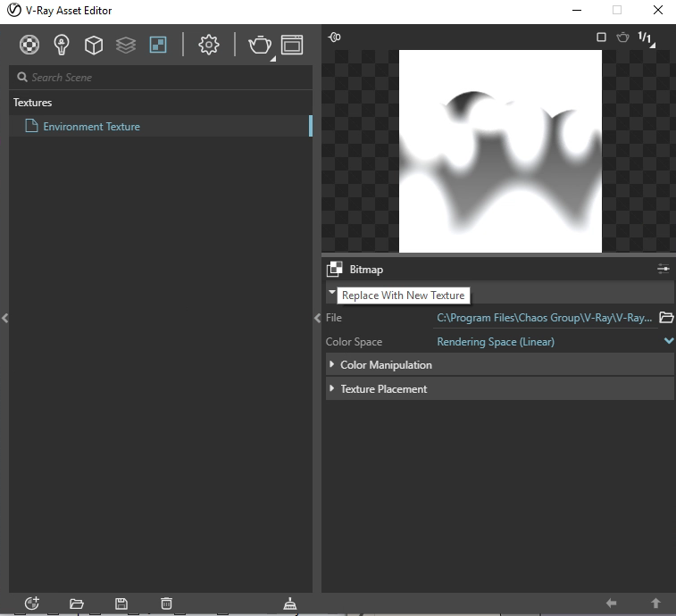Open the Settings gear icon

tap(209, 44)
